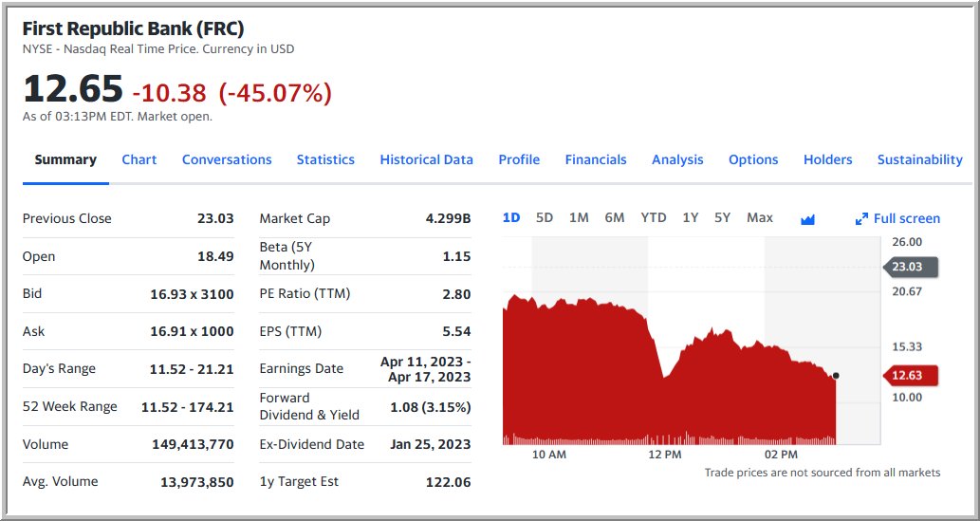Click the 26.00 y-axis price label

pos(907,242)
